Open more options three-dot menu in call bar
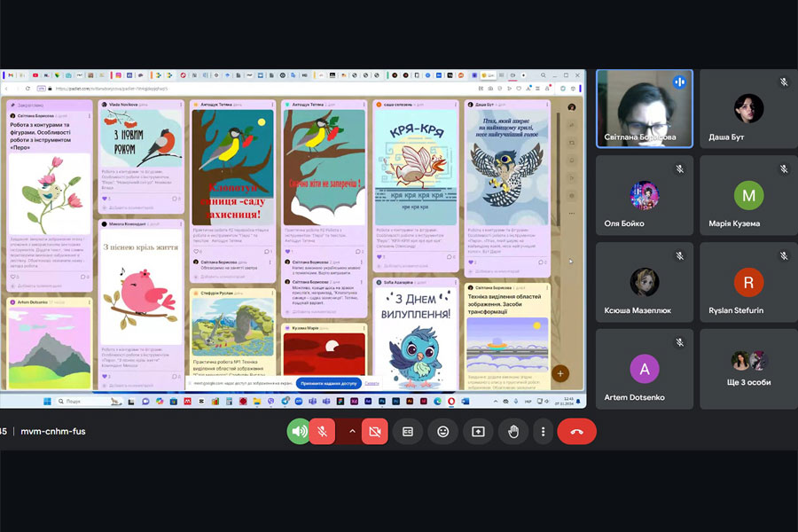Viewport: 798px width, 532px height. point(543,432)
